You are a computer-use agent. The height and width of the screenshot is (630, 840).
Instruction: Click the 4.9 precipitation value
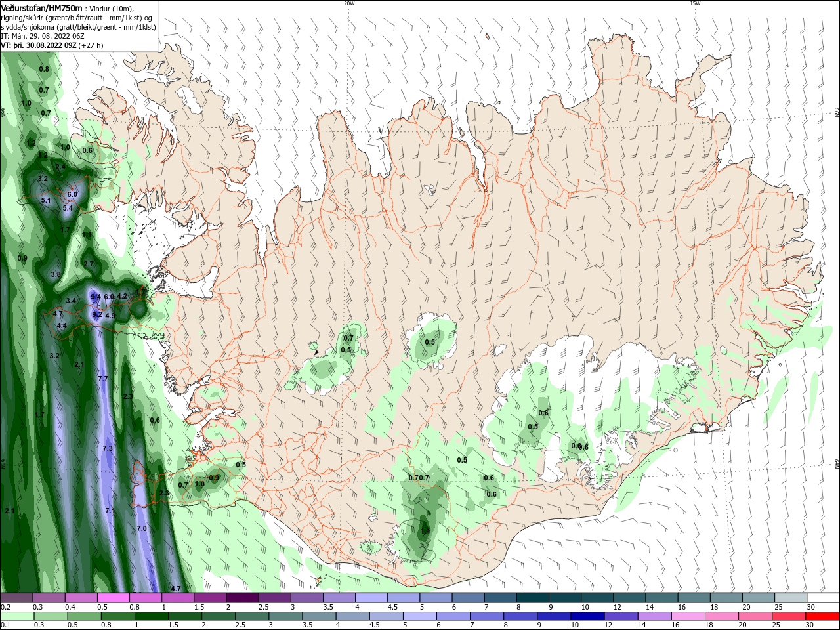110,316
